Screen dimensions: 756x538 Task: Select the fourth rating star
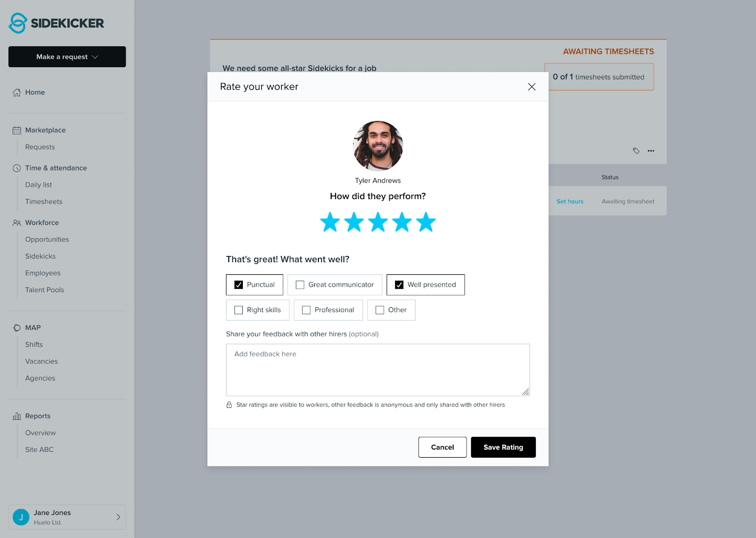pos(402,222)
